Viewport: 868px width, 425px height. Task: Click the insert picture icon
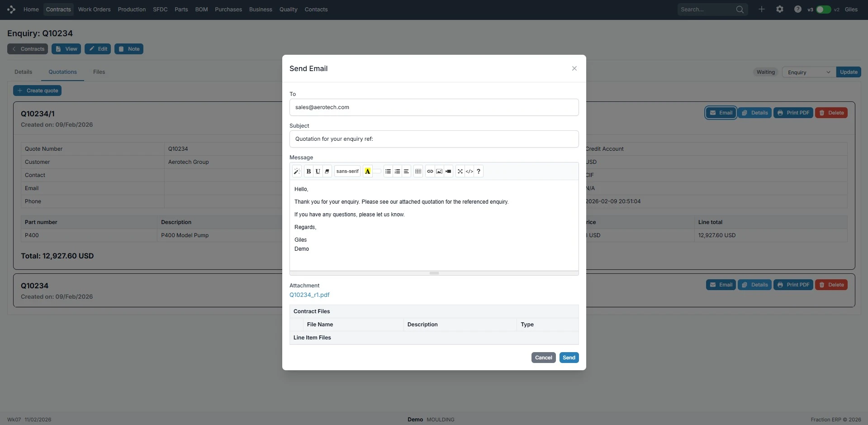point(439,172)
